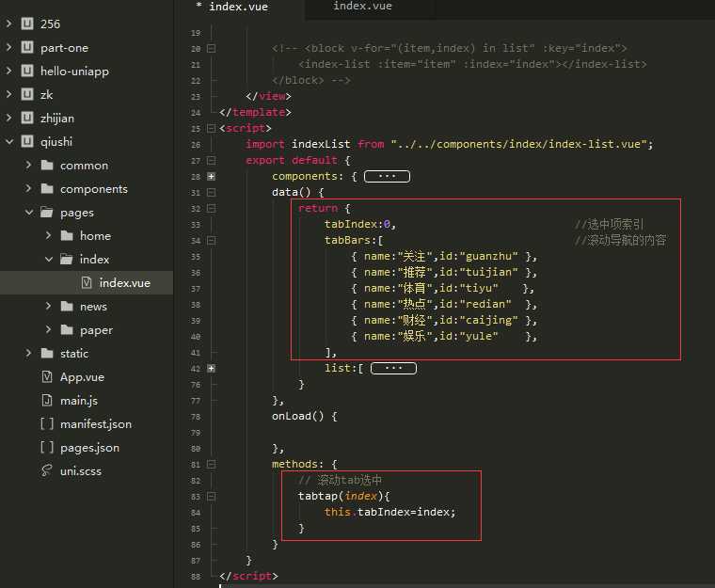Switch to the modified index.vue tab
Screen dimensions: 715x588
238,7
